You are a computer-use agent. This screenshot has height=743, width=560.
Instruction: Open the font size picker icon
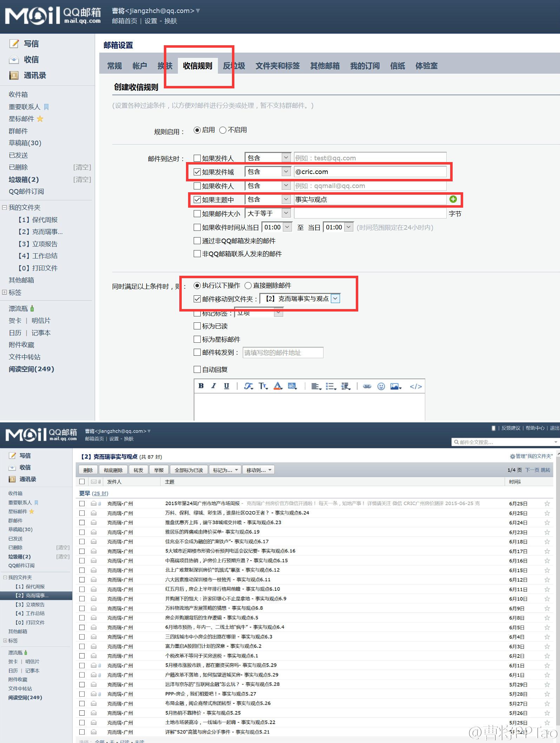pyautogui.click(x=263, y=386)
